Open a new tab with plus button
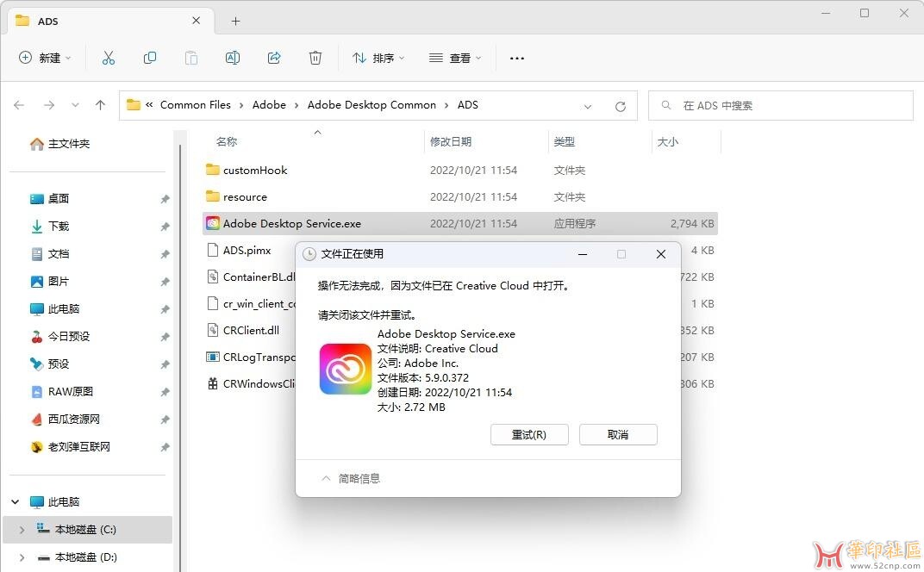This screenshot has height=572, width=924. [x=235, y=22]
